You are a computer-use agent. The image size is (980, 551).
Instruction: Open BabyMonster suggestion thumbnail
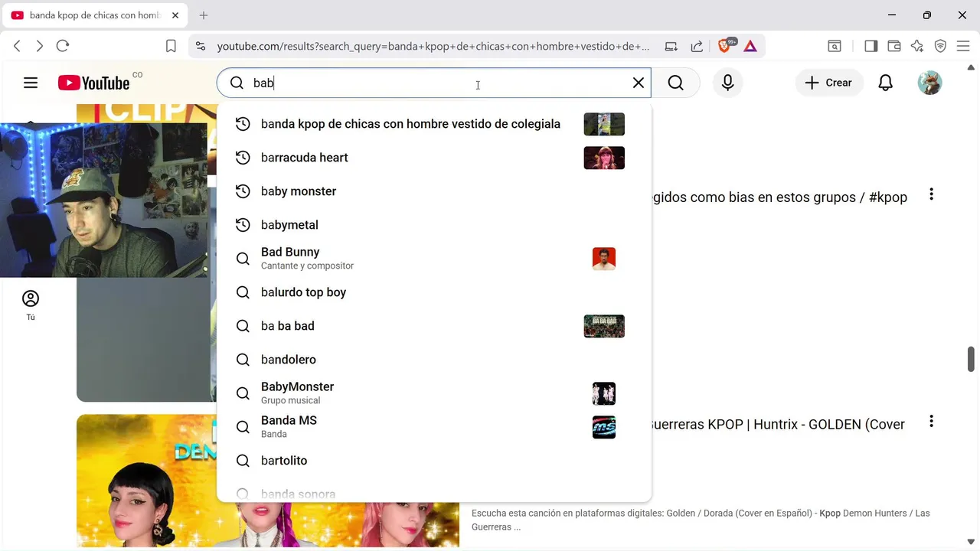[x=604, y=393]
